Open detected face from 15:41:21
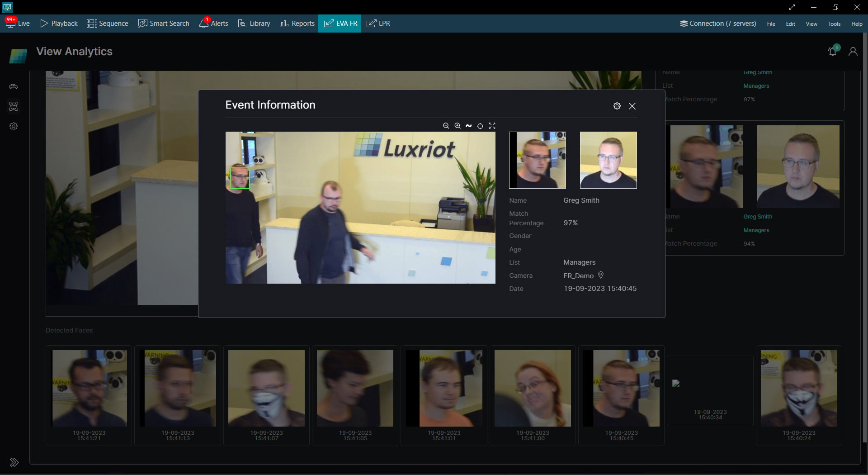Screen dimensions: 868x475 coord(89,395)
